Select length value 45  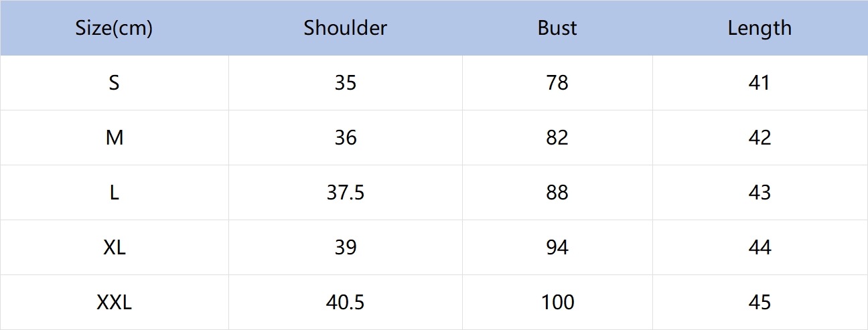pos(759,303)
